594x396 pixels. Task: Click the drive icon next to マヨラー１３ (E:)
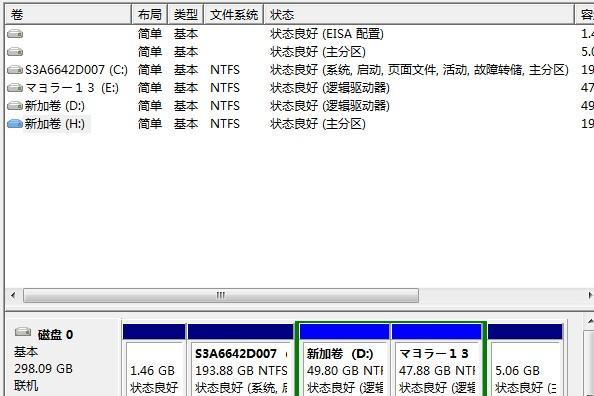15,88
